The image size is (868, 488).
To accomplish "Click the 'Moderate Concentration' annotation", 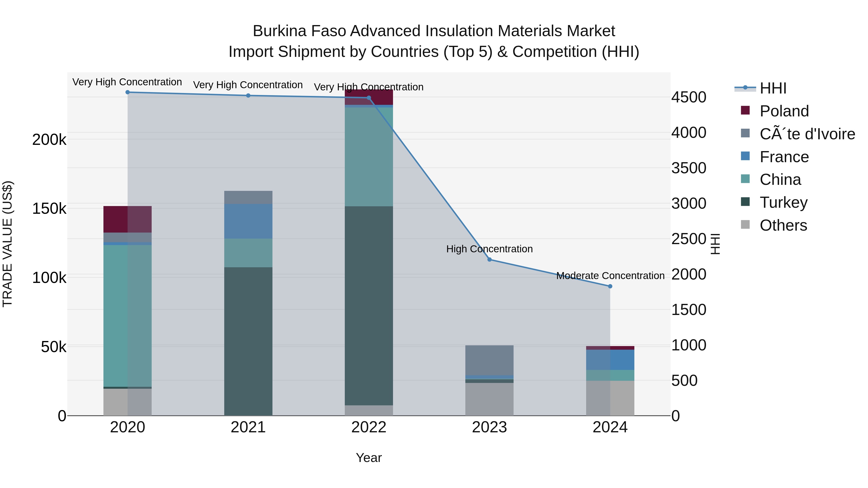I will (x=610, y=275).
